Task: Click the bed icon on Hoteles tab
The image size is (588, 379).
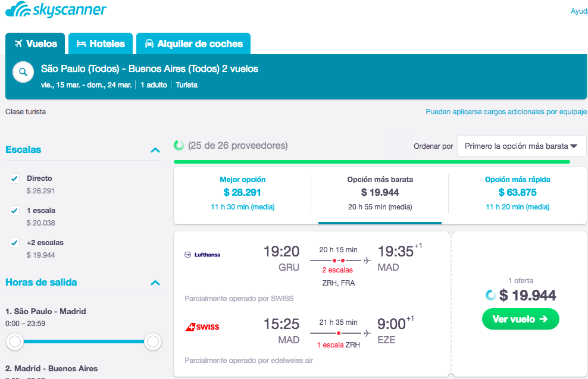Action: tap(82, 44)
